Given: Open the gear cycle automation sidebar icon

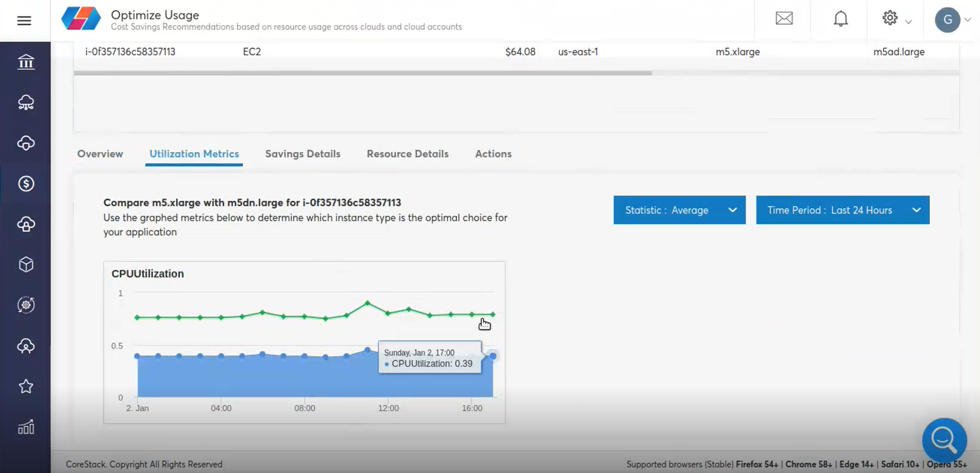Looking at the screenshot, I should (26, 305).
